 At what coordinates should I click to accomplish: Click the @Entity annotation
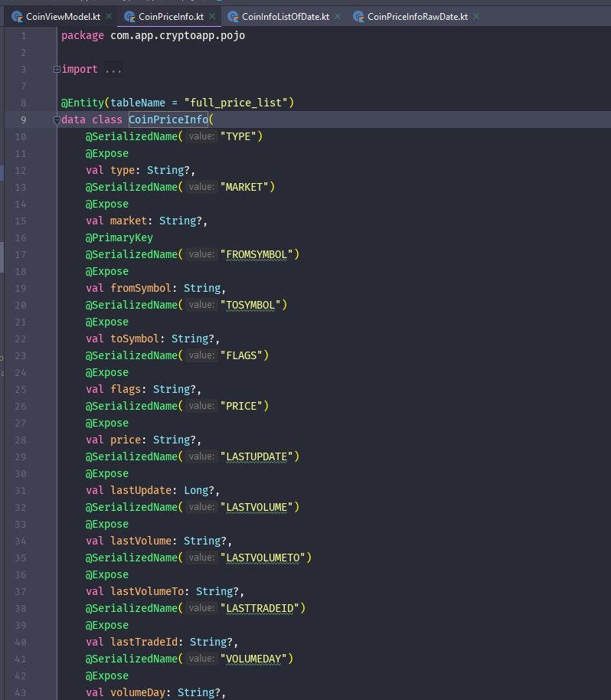83,103
